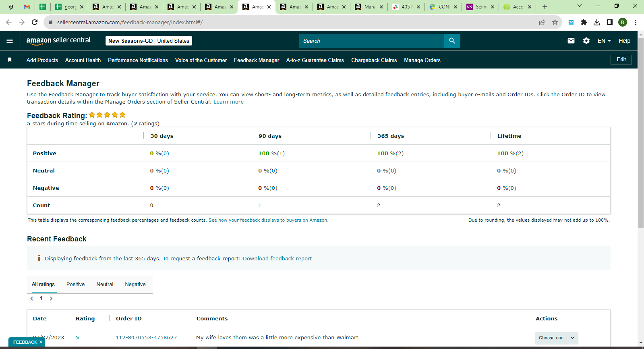Go to Voice of the Customer

point(201,60)
